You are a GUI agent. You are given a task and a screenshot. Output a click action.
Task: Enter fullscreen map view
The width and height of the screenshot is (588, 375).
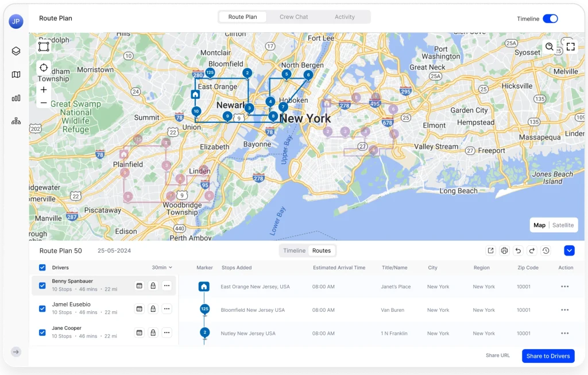pyautogui.click(x=570, y=47)
